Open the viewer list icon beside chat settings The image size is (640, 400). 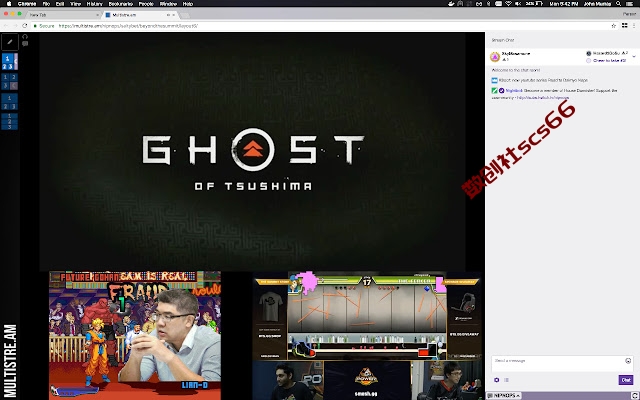click(507, 380)
